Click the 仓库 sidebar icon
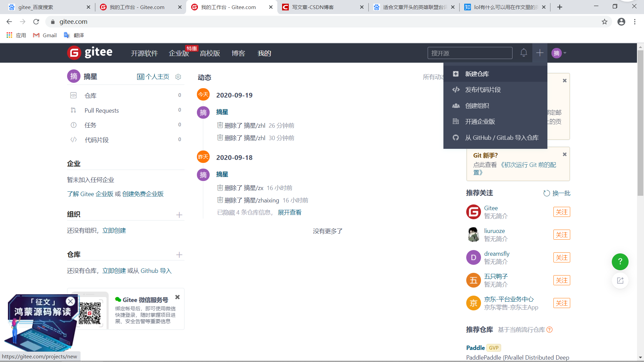 pos(74,95)
